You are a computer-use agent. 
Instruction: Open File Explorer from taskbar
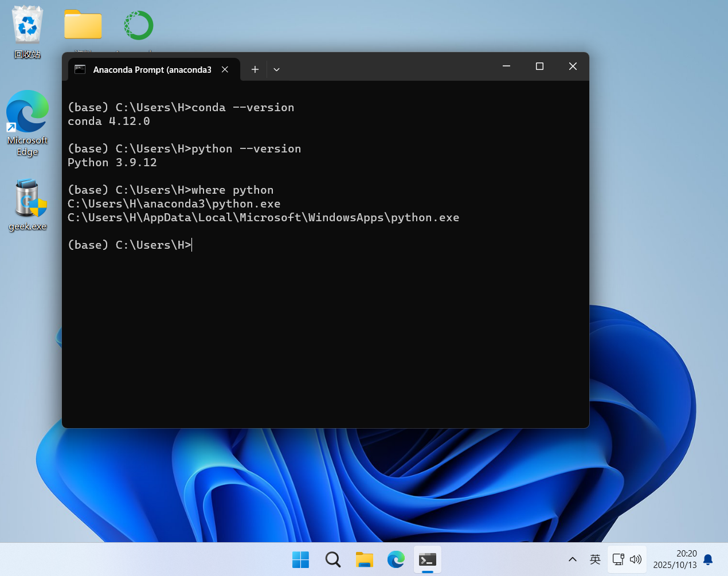pyautogui.click(x=365, y=559)
